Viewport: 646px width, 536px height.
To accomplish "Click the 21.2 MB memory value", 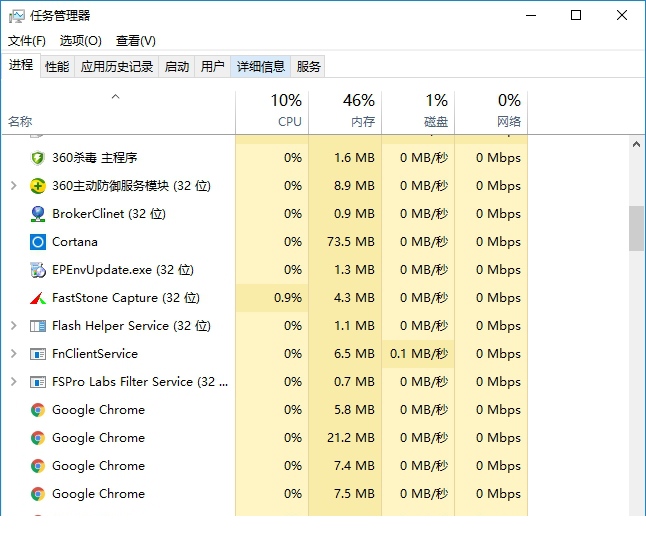I will [x=351, y=438].
